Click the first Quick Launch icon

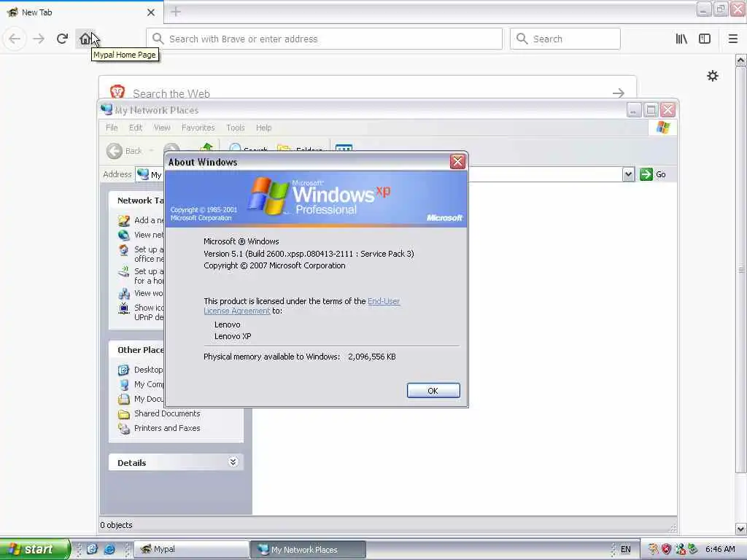tap(92, 549)
